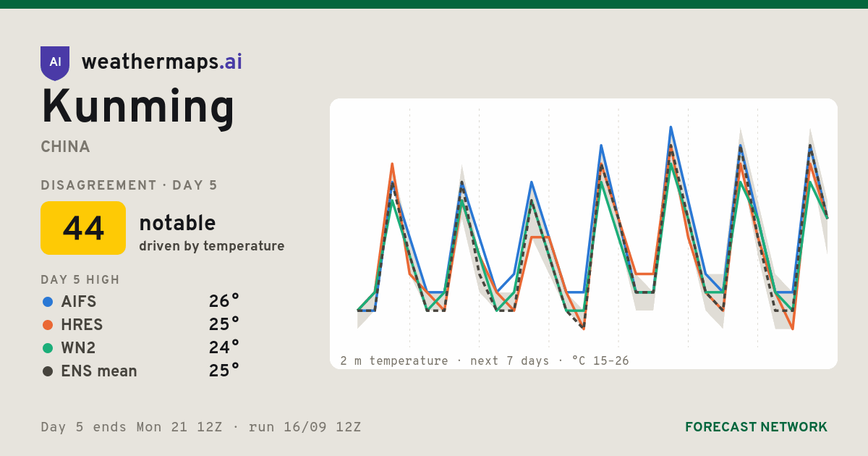
Task: Click the yellow disagreement score 44 badge
Action: tap(83, 228)
